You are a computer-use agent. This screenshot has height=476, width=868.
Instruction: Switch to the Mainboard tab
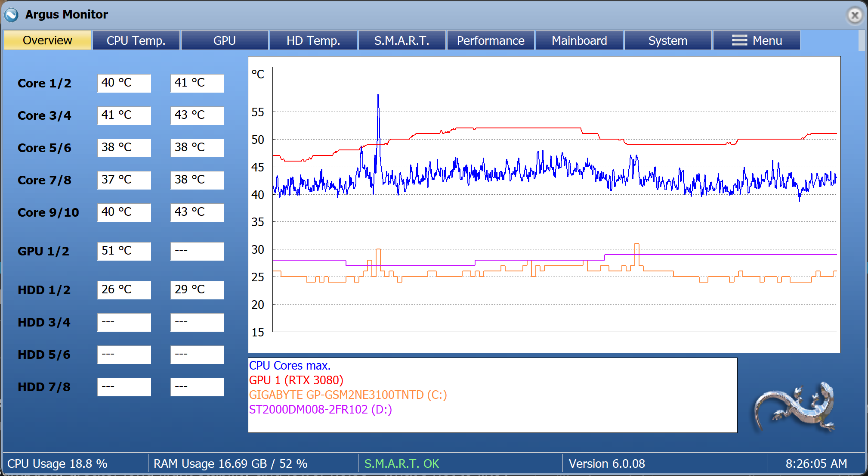(x=579, y=40)
